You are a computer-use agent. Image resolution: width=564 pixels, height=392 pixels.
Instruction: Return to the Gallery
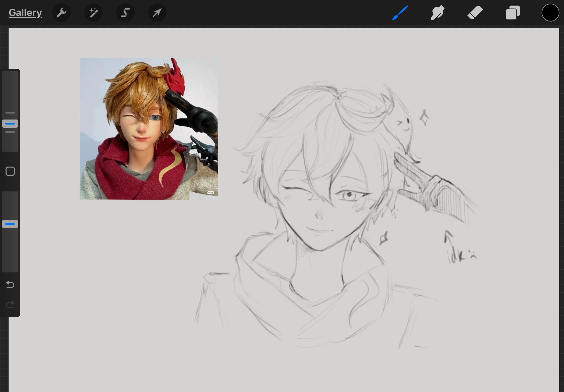click(25, 12)
